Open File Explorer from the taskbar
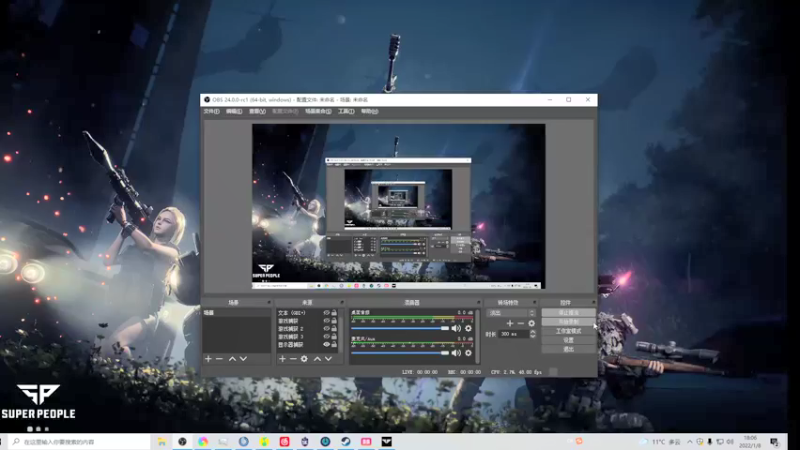Screen dimensions: 800x450 [162, 442]
